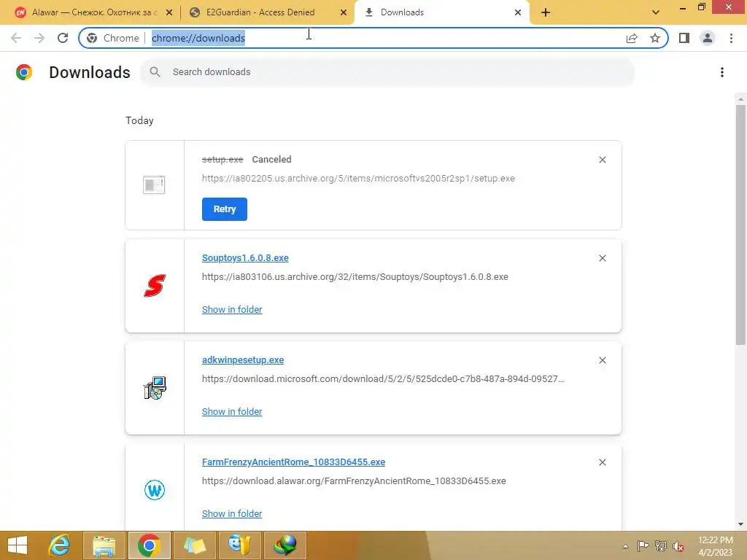Click the adkwinpesetup installer file icon

[x=155, y=388]
